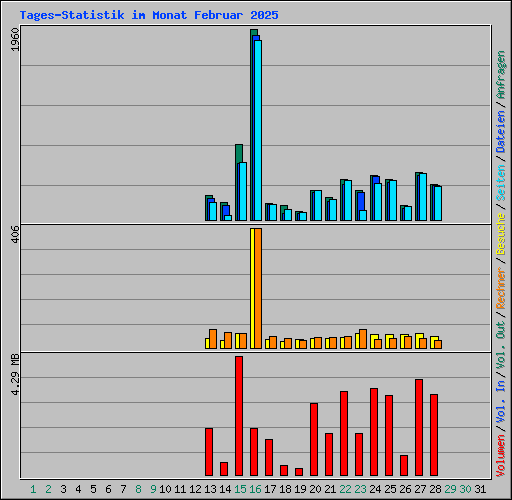Click the tall cyan Seiten bar for day 16

[258, 130]
